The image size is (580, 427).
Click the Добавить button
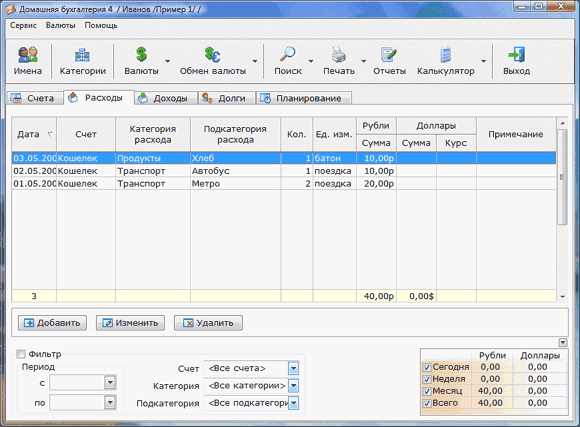tap(52, 323)
